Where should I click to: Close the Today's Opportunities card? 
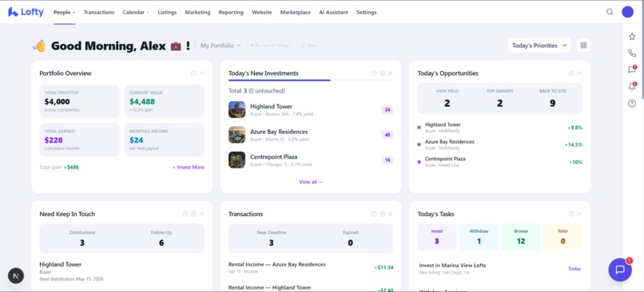579,73
